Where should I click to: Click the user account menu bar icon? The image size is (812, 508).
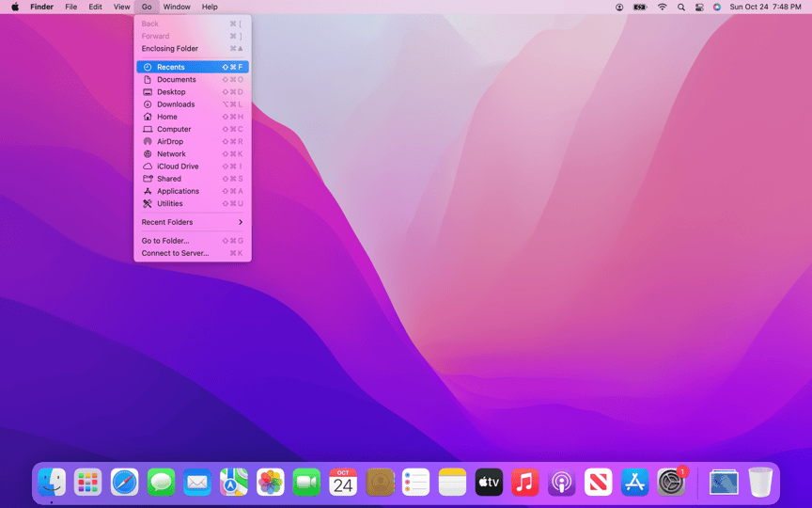[x=619, y=8]
